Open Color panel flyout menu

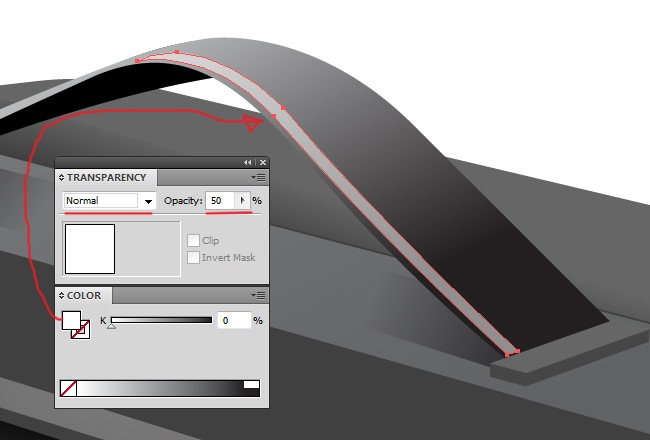click(258, 295)
